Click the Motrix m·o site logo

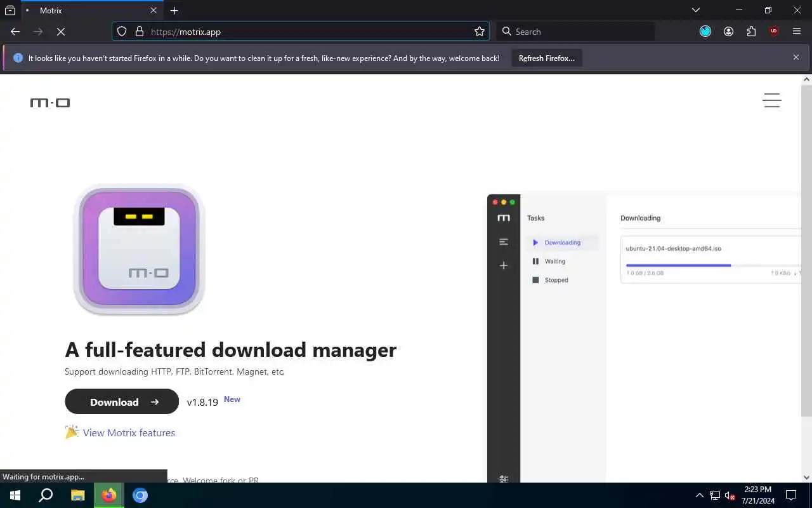[x=50, y=102]
